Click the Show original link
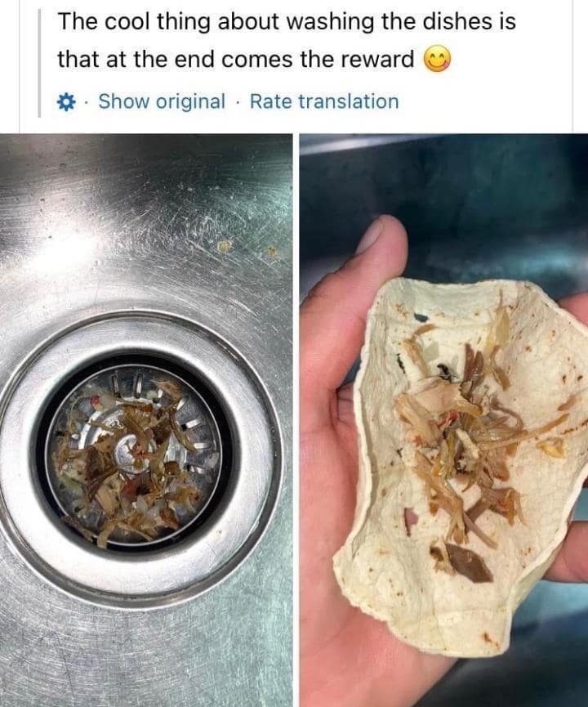588x707 pixels. pos(162,101)
